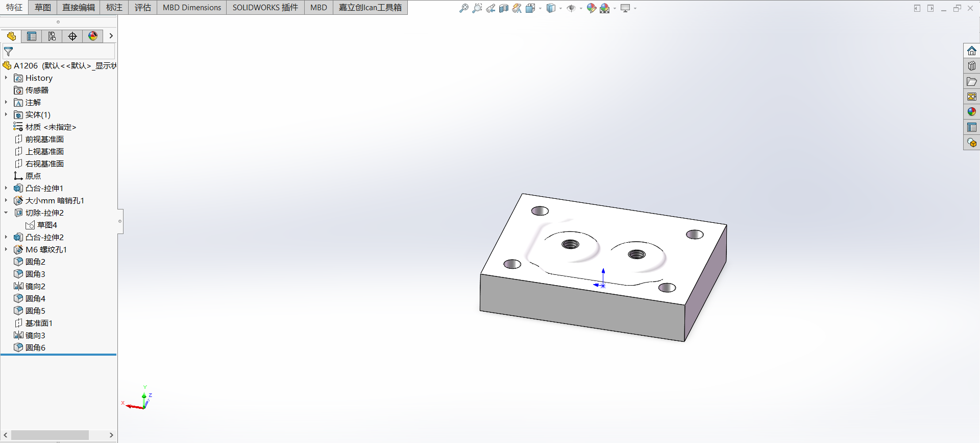Open File Explorer folder icon in task pane
The image size is (980, 443).
(x=972, y=81)
